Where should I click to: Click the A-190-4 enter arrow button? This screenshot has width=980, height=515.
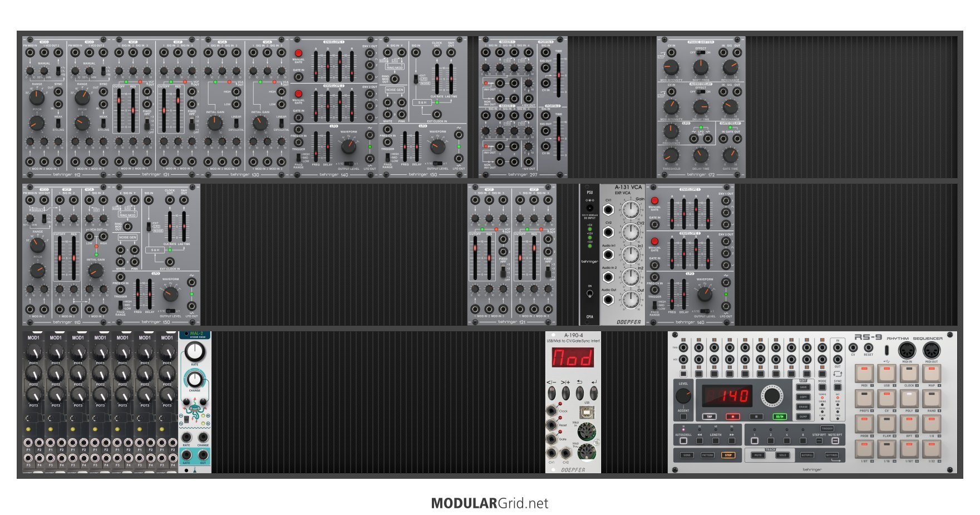coord(594,393)
